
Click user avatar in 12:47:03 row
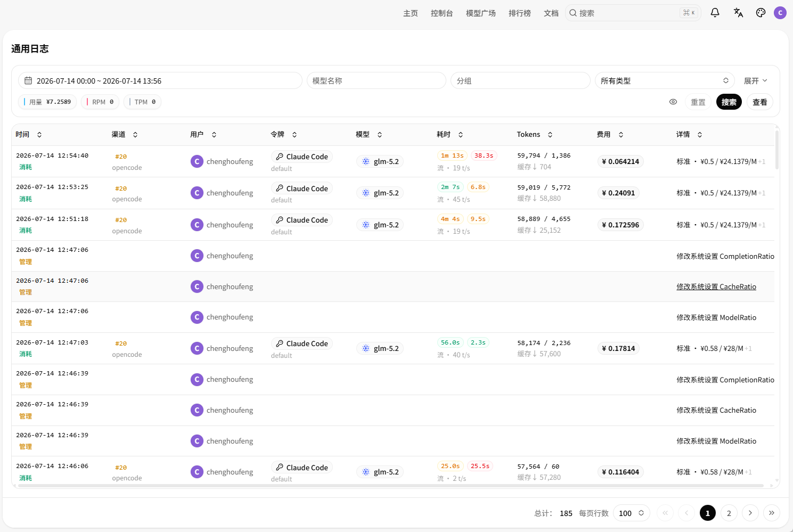click(x=197, y=348)
